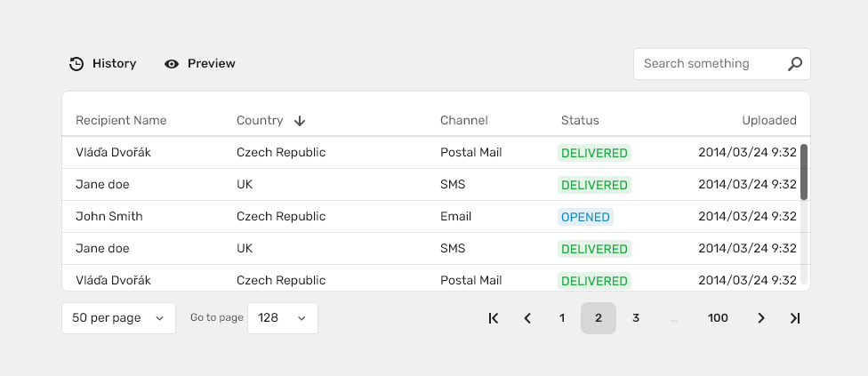Jump to last page icon

pyautogui.click(x=795, y=318)
